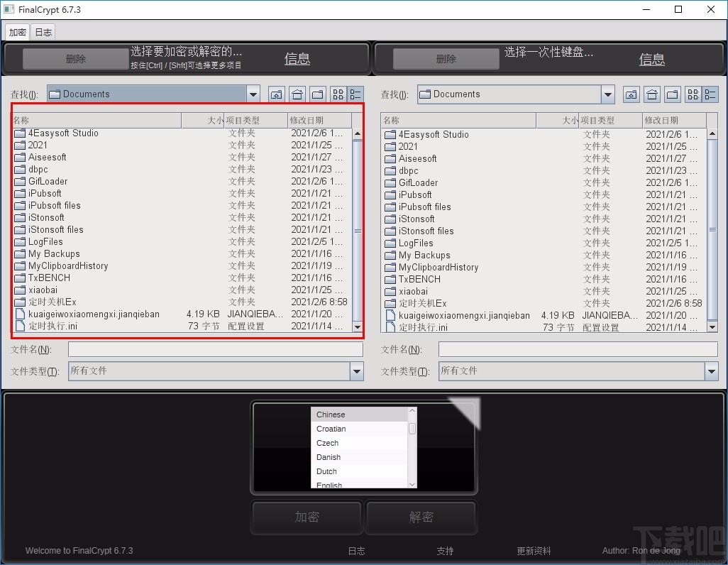Click the new folder icon in left panel
The height and width of the screenshot is (565, 728).
click(317, 94)
